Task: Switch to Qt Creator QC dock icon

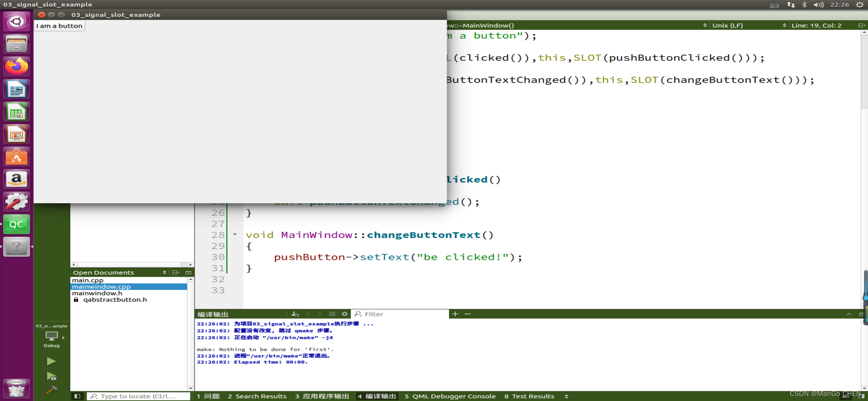Action: click(x=16, y=225)
